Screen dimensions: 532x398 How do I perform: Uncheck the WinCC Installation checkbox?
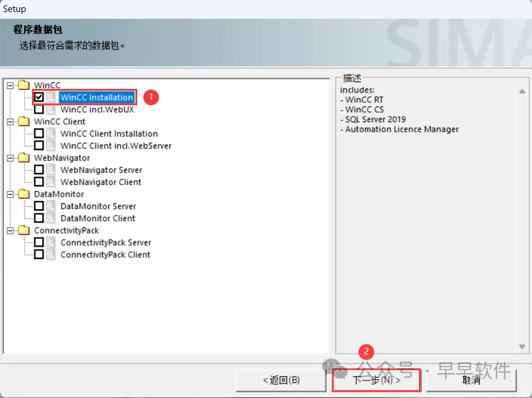point(39,97)
